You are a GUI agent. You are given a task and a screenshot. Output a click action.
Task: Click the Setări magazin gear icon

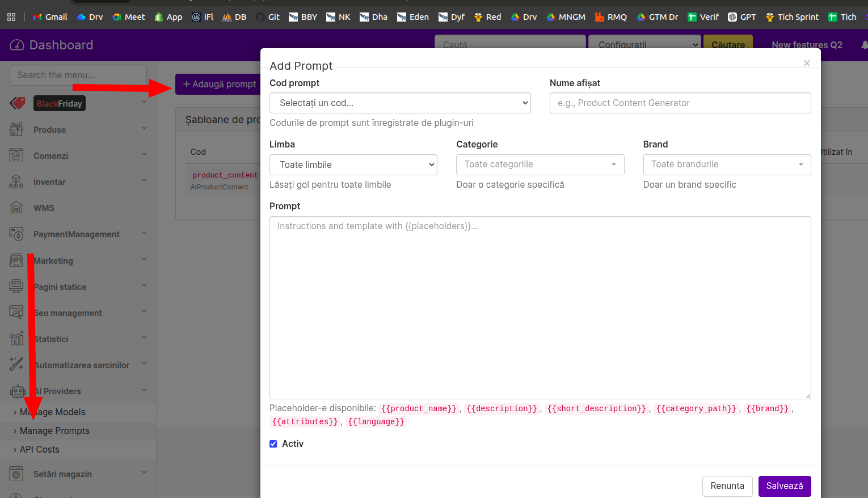(16, 474)
